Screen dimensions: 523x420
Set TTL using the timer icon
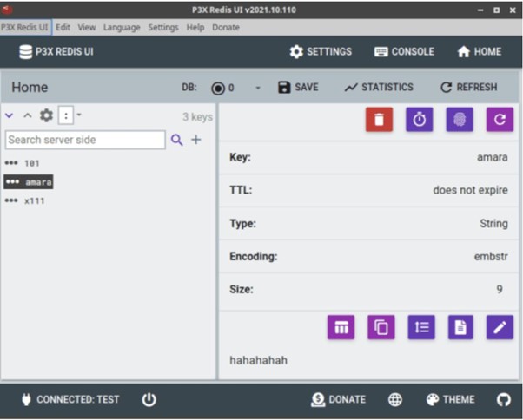click(420, 119)
